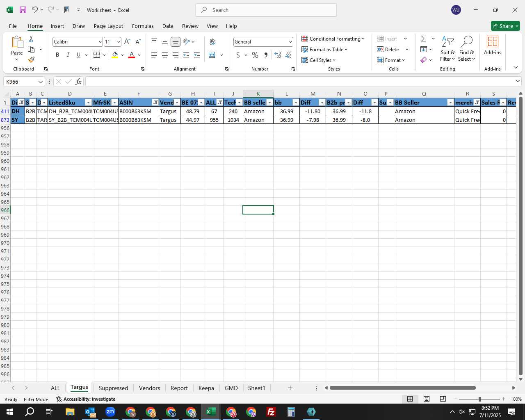Open the Formulas ribbon tab

click(143, 26)
